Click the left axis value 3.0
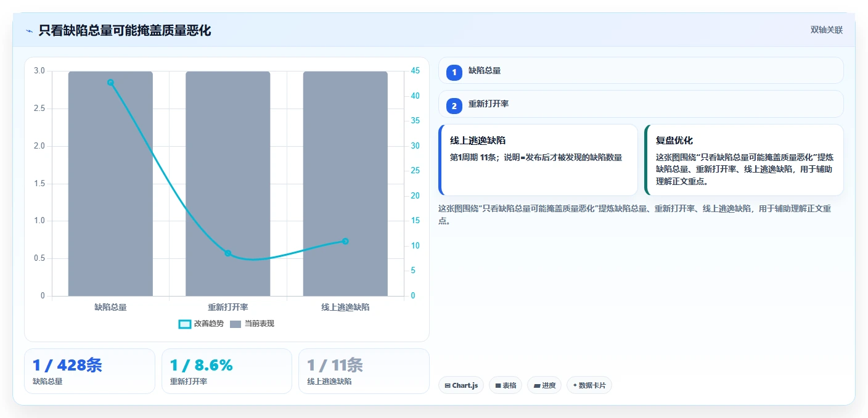 (39, 71)
